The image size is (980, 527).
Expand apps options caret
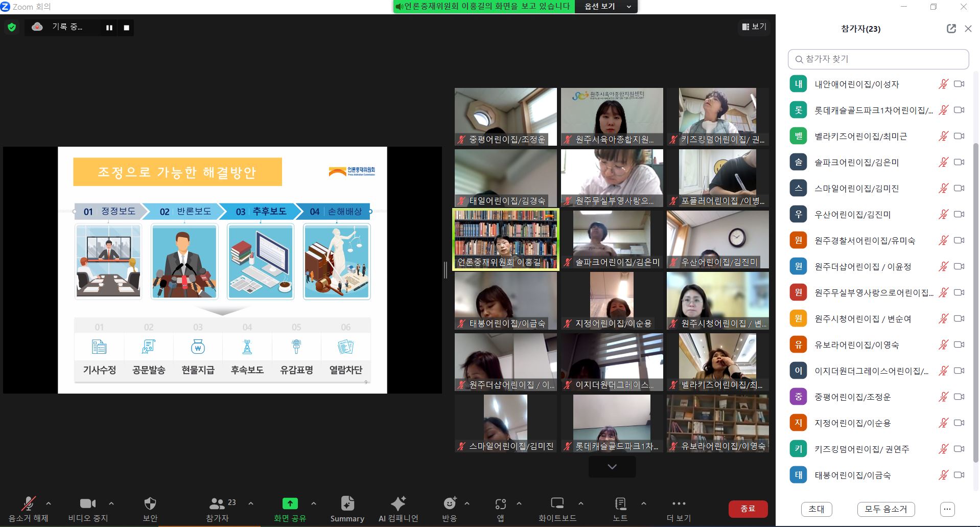[519, 503]
